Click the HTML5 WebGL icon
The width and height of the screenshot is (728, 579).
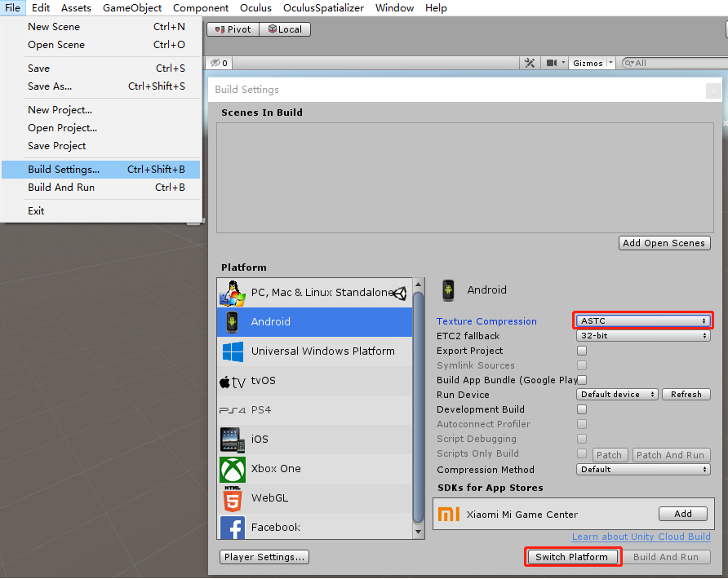[x=233, y=498]
